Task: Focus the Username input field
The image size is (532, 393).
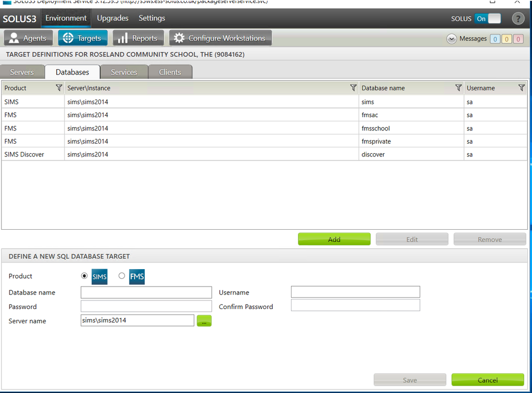Action: (x=355, y=292)
